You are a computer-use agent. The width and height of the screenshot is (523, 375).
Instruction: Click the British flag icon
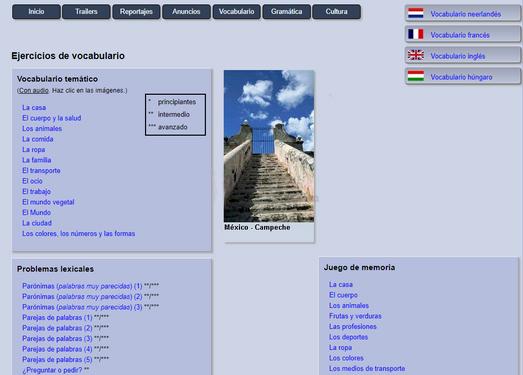point(416,55)
